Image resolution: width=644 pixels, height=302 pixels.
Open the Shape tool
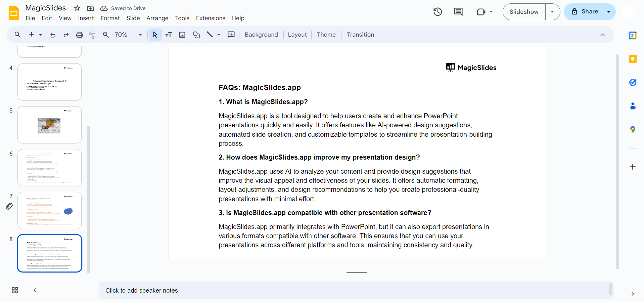point(196,35)
